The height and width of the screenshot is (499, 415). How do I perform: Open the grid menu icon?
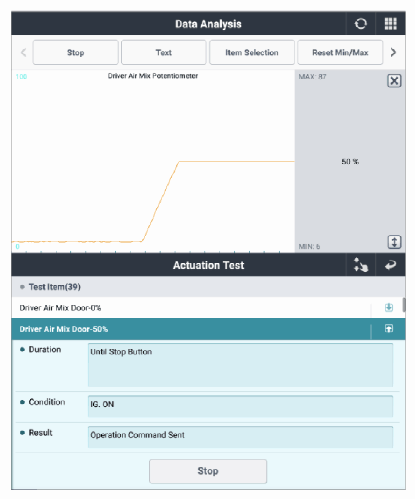(391, 24)
